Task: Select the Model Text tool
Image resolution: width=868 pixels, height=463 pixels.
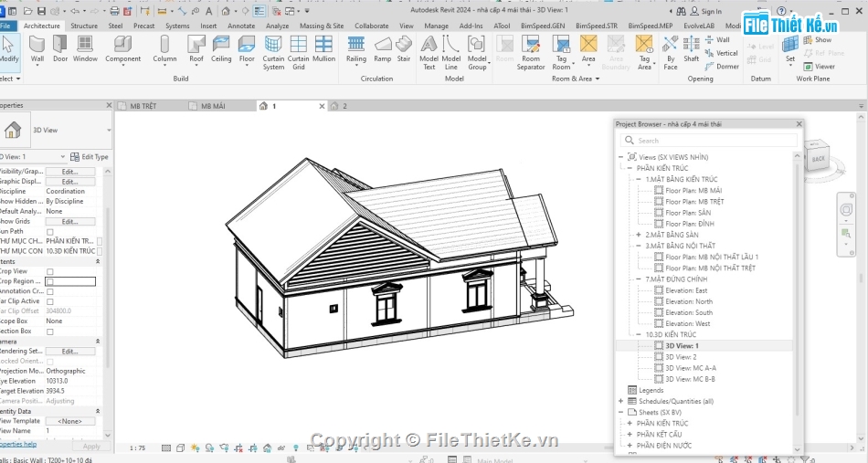Action: [x=429, y=53]
